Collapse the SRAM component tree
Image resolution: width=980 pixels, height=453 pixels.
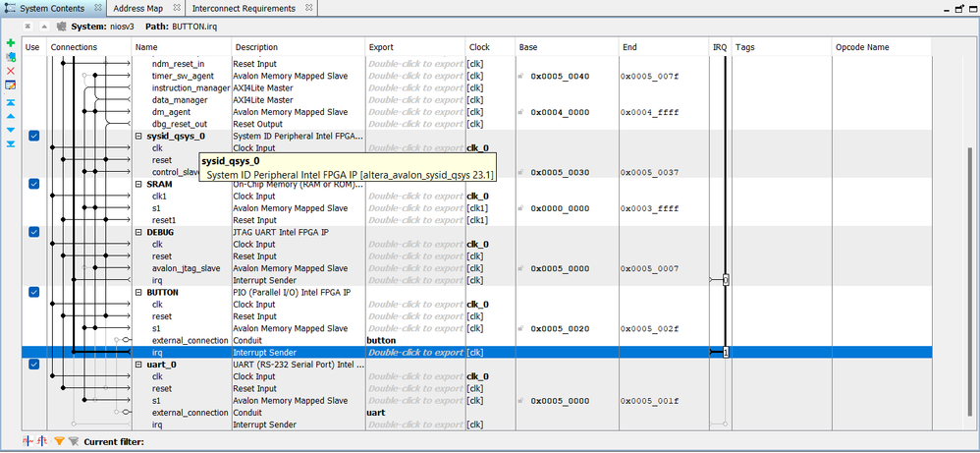[138, 185]
